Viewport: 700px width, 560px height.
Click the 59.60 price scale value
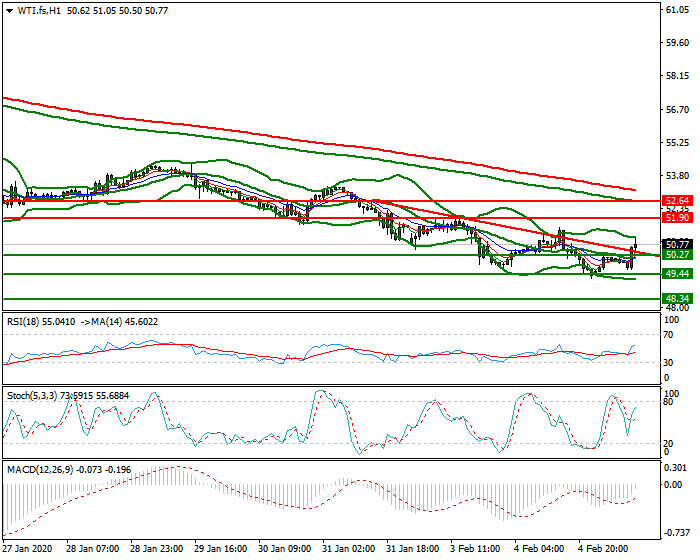point(677,43)
